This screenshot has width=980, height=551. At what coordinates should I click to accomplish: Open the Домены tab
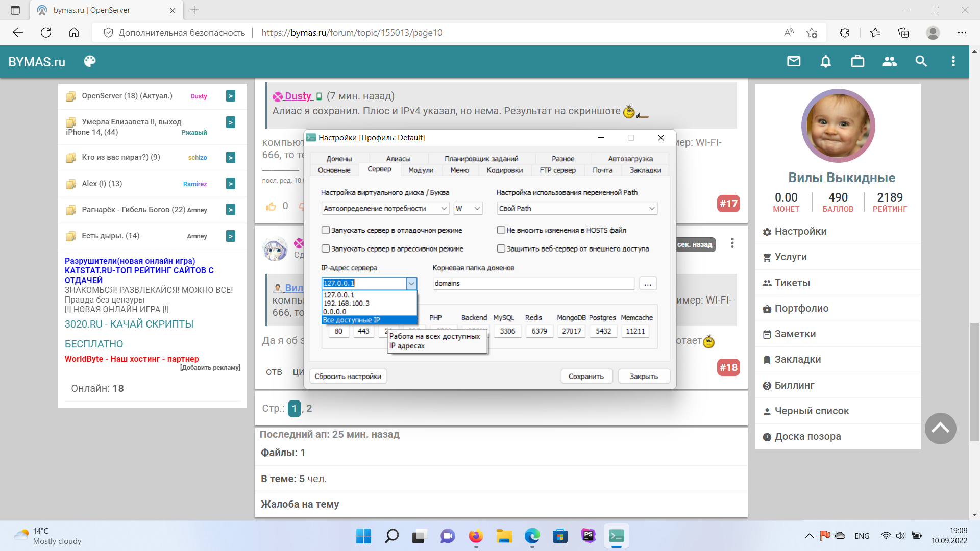(339, 159)
